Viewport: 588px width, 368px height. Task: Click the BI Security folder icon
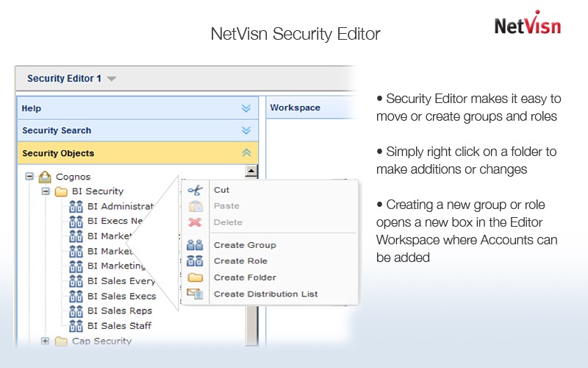pos(61,191)
